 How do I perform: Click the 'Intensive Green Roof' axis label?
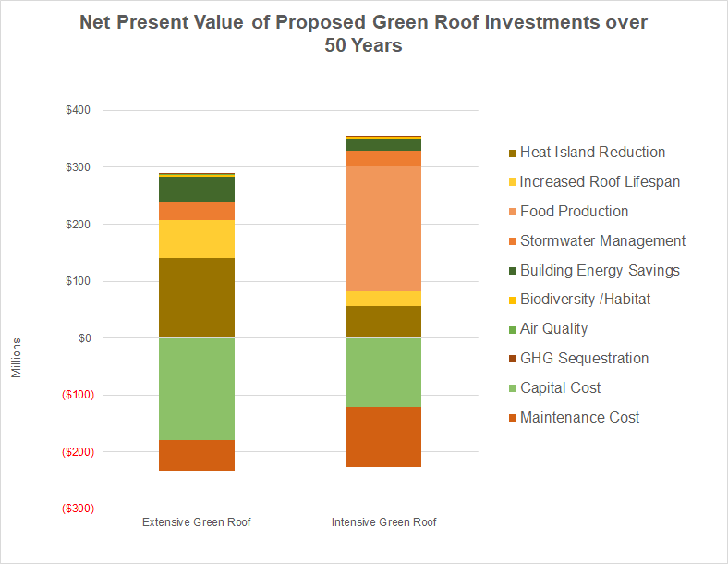(384, 522)
